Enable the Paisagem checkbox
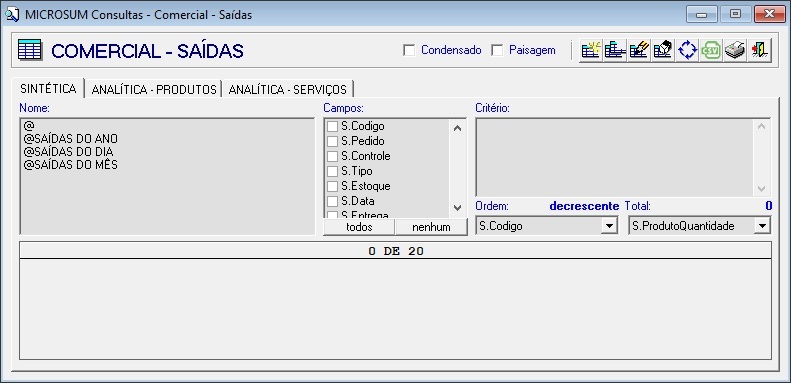The image size is (791, 383). click(497, 50)
